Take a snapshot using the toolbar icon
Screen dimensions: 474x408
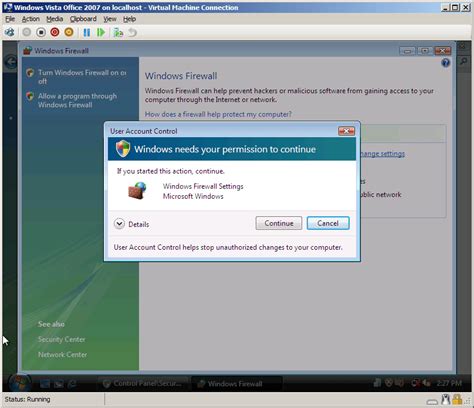[x=118, y=32]
